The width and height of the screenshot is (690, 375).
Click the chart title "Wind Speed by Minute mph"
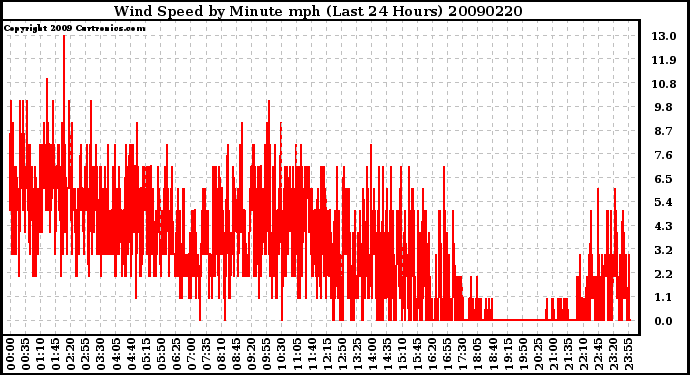(x=217, y=11)
